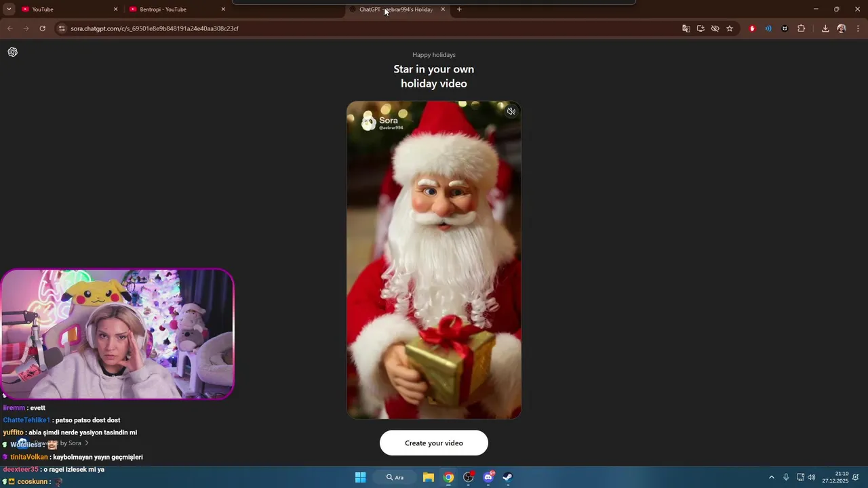This screenshot has height=488, width=868.
Task: Click the Happy holidays text
Action: point(434,55)
